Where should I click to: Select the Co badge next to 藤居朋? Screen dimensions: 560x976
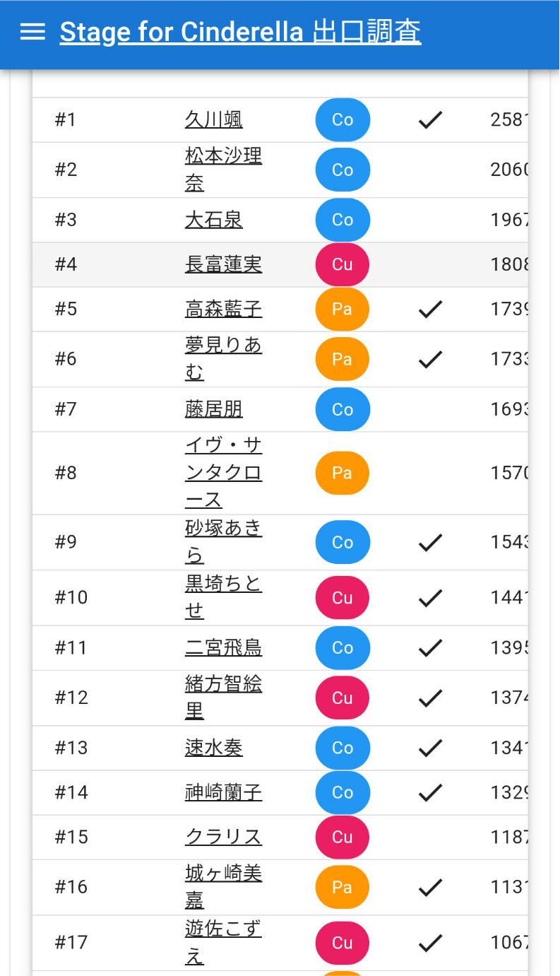(342, 409)
